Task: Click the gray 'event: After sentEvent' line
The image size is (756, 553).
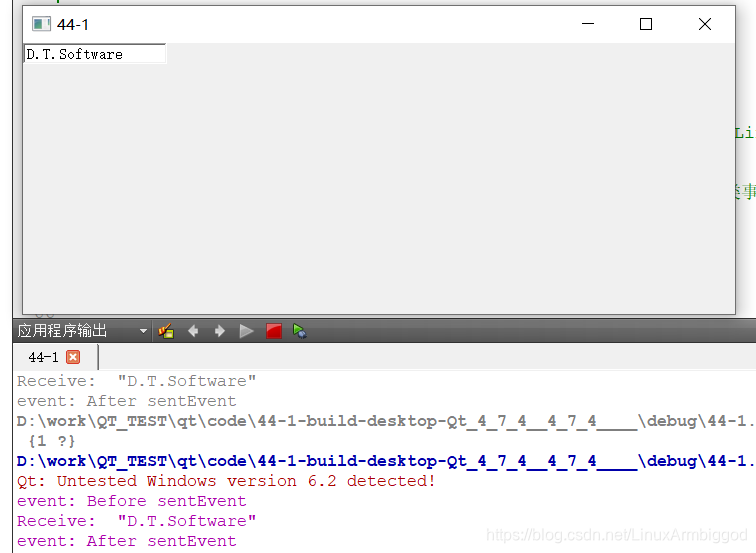Action: 127,401
